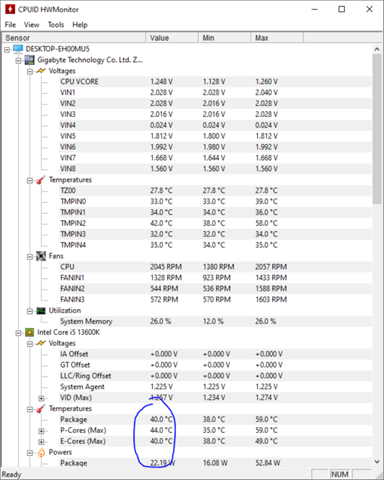
Task: Select the TMPIN2 temperature row
Action: pyautogui.click(x=215, y=223)
